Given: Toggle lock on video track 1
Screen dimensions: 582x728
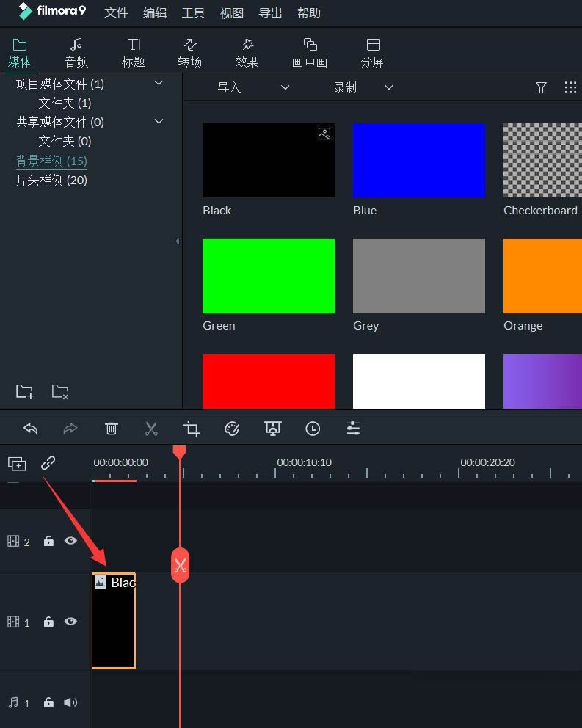Looking at the screenshot, I should coord(48,622).
